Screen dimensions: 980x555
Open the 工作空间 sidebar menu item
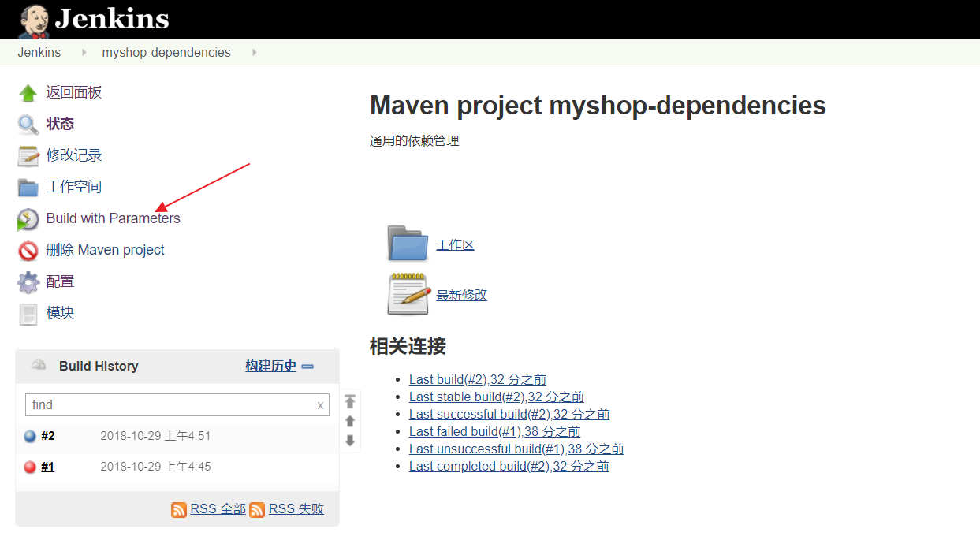[x=73, y=187]
